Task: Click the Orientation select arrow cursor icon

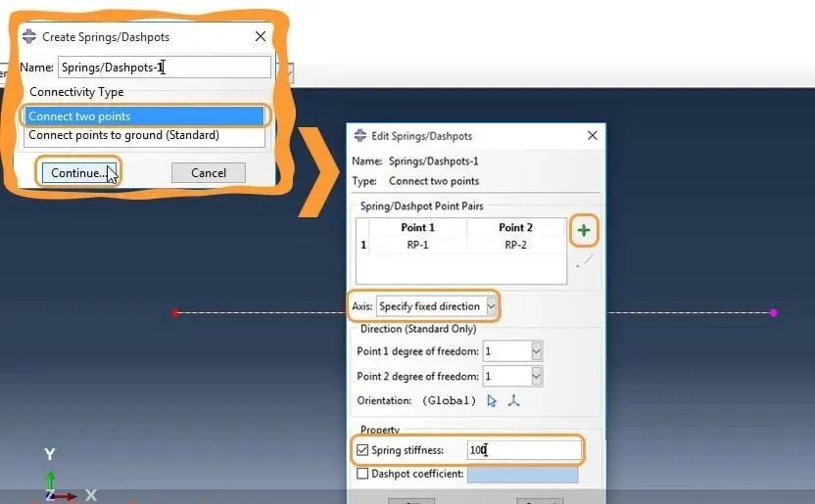Action: [492, 400]
